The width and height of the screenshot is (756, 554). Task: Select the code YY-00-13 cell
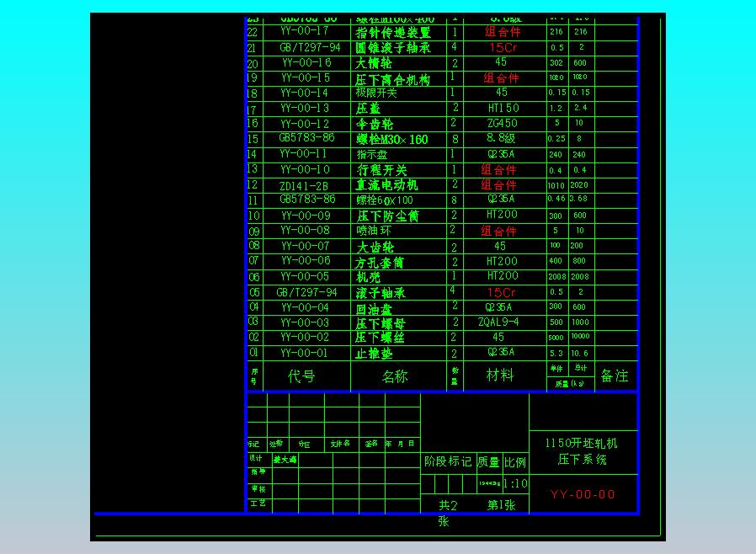[305, 109]
